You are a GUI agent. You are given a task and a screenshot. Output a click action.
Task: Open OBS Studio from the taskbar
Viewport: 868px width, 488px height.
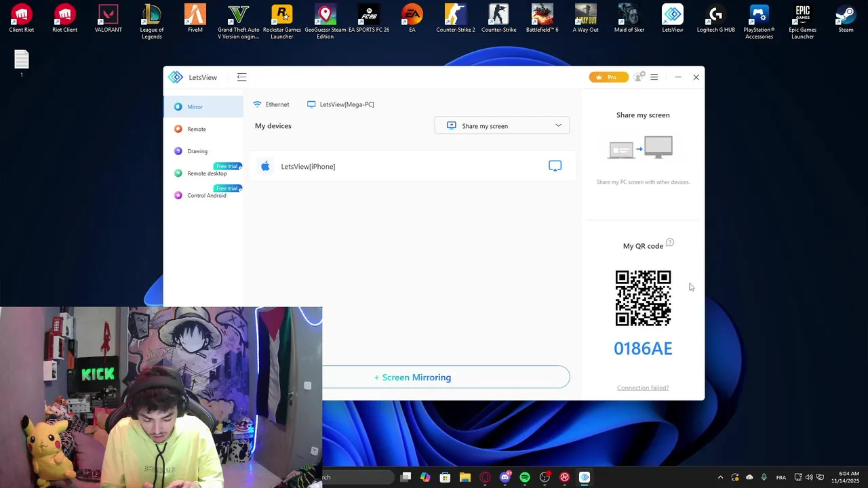coord(545,477)
